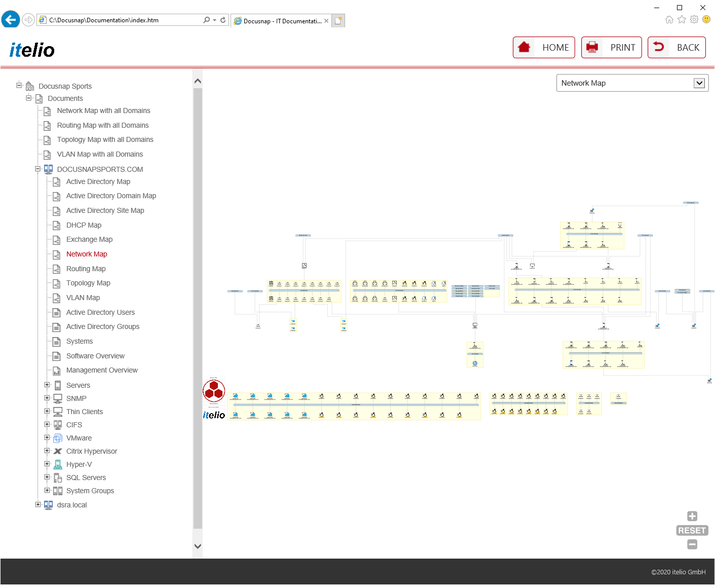
Task: Select Active Directory Site Map entry
Action: (105, 210)
